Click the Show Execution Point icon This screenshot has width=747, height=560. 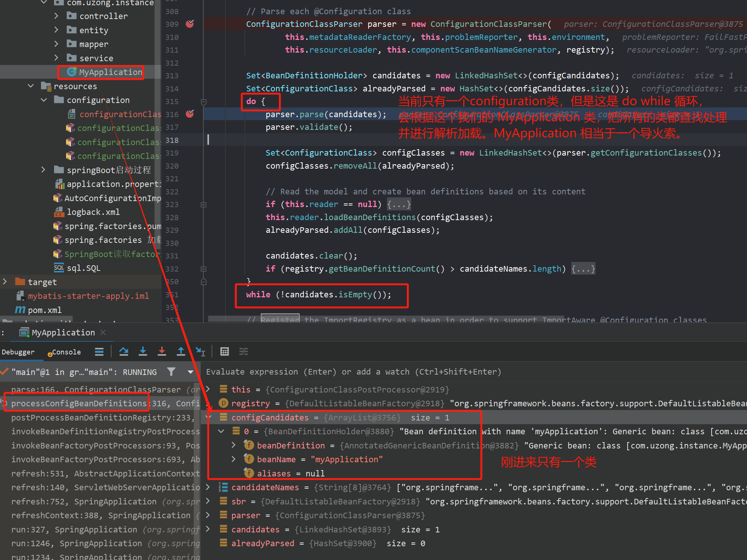click(x=99, y=351)
